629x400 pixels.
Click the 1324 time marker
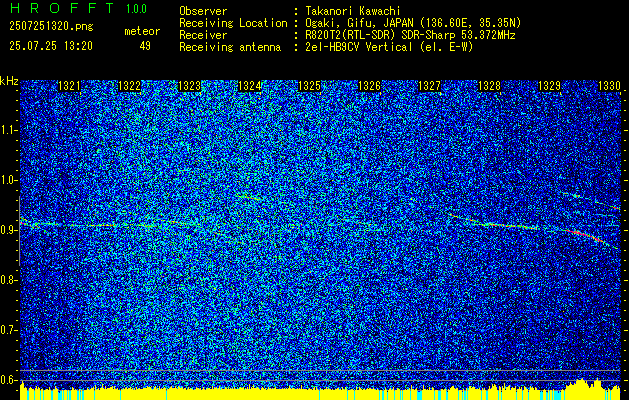(250, 86)
